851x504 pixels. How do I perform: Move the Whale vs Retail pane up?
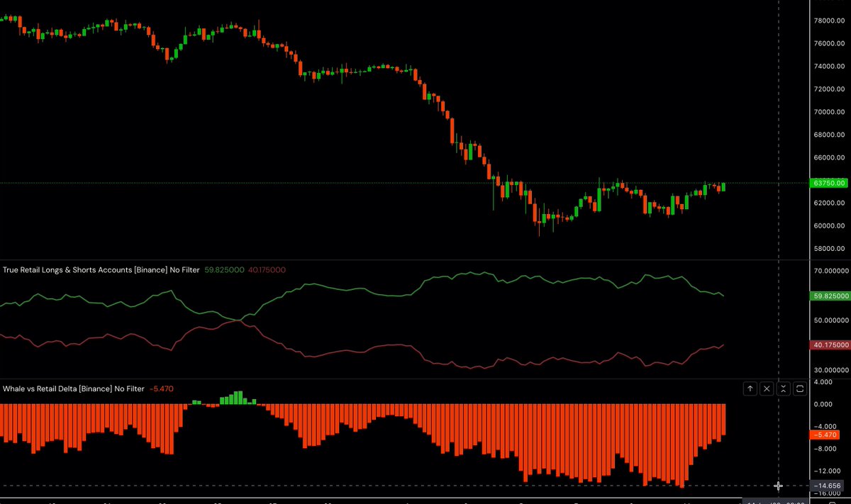click(750, 388)
